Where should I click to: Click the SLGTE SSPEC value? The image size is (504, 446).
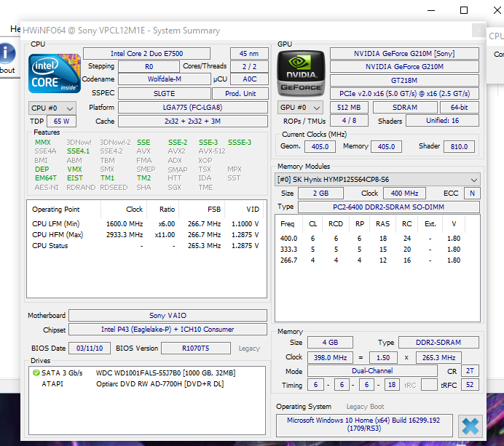click(x=165, y=93)
